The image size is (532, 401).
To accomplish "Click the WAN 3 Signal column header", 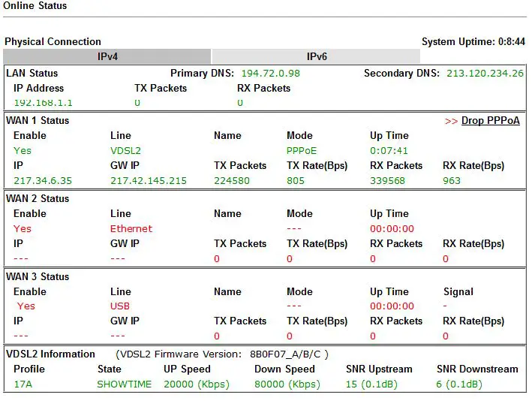I will [458, 291].
